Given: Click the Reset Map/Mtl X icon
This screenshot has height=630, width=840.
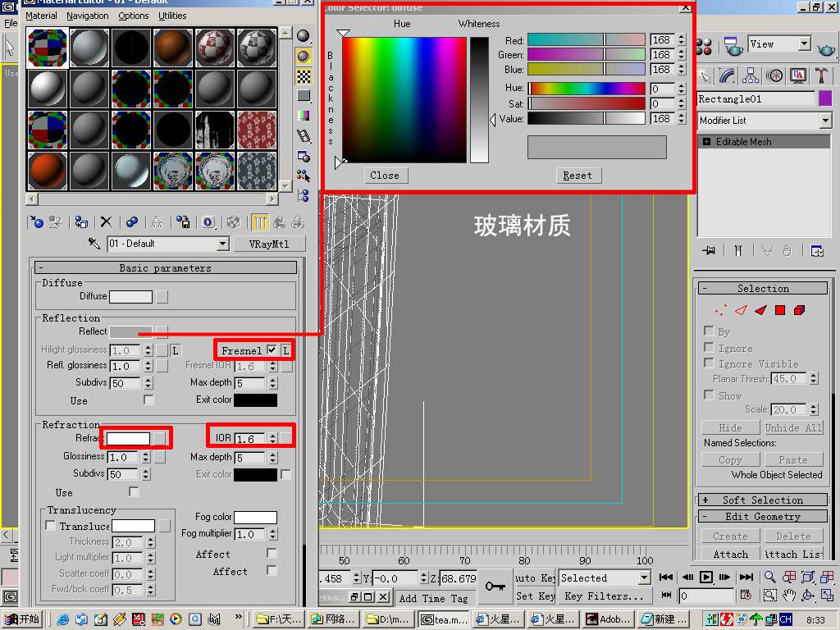Looking at the screenshot, I should 106,221.
